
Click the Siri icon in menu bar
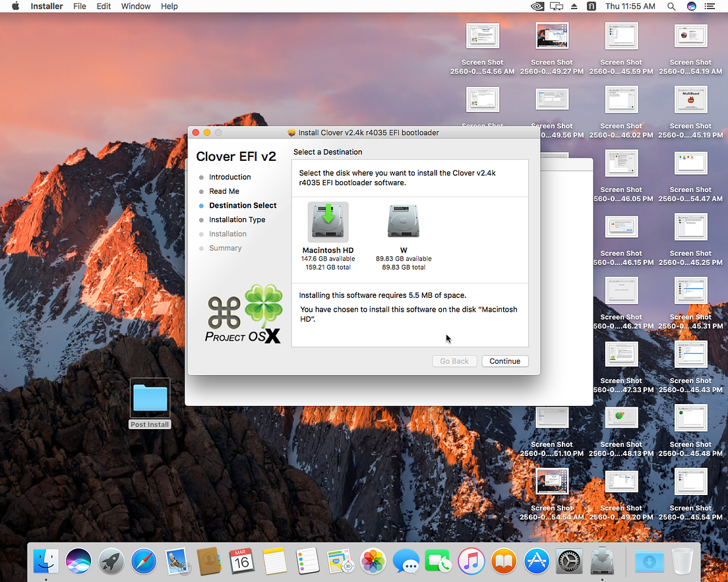point(691,6)
